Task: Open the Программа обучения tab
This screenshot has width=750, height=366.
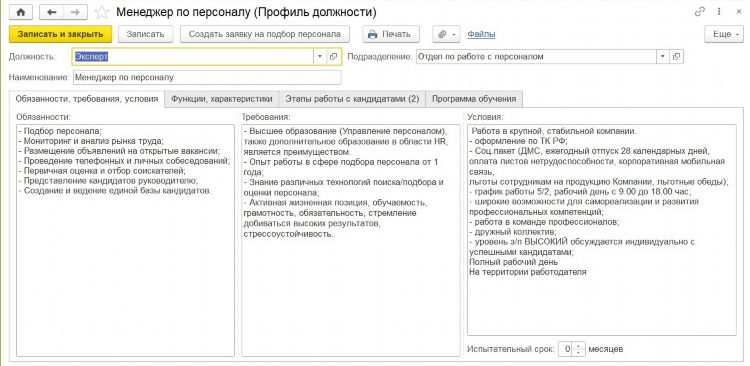Action: (474, 99)
